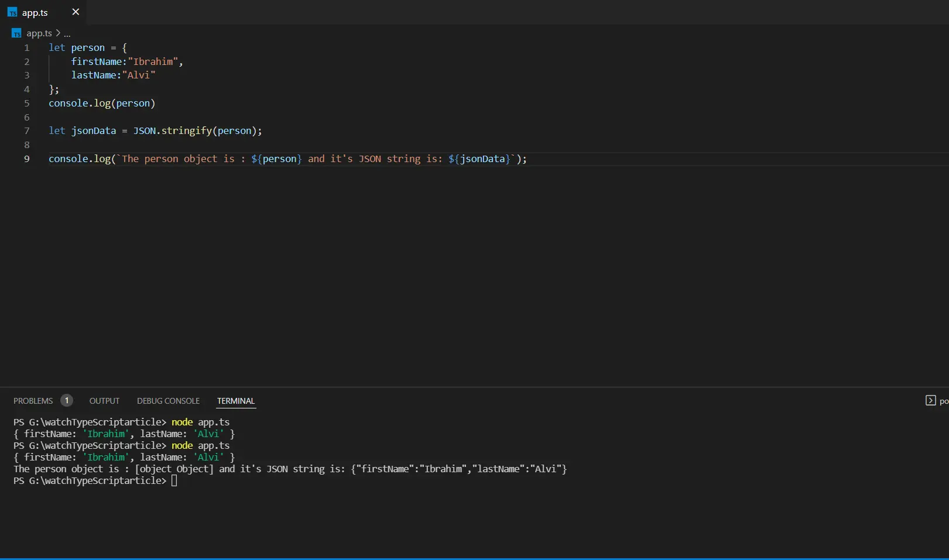The image size is (949, 560).
Task: Click the word person on line 1
Action: [87, 47]
